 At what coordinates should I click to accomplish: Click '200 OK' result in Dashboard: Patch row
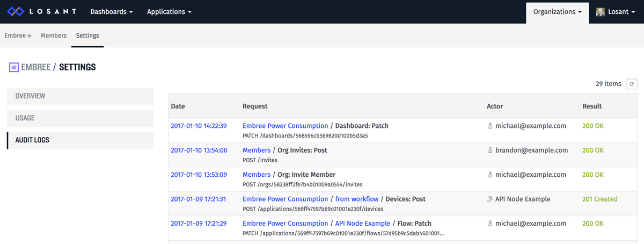click(x=593, y=126)
